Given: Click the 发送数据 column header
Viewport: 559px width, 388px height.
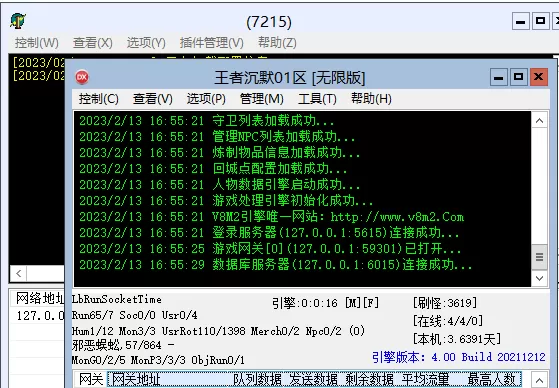Looking at the screenshot, I should click(x=314, y=380).
